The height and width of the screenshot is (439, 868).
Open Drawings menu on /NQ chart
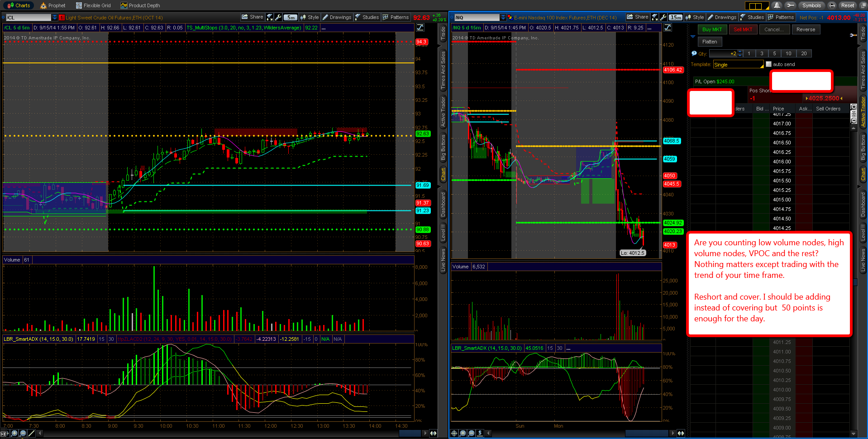pyautogui.click(x=722, y=17)
